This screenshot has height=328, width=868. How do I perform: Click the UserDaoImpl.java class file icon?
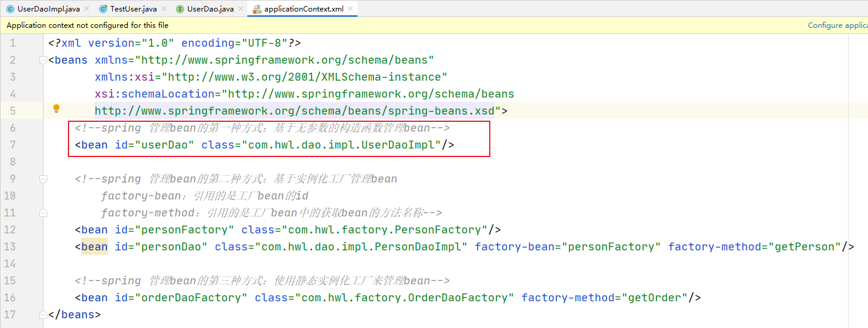point(10,9)
